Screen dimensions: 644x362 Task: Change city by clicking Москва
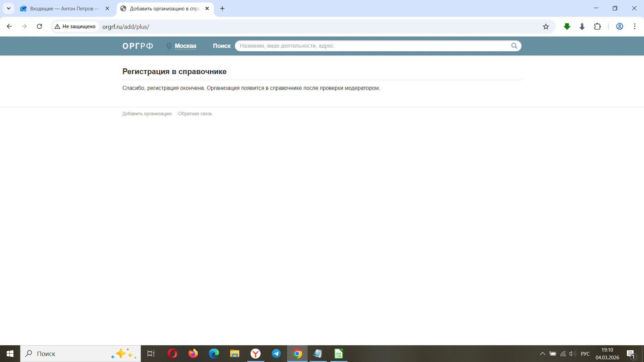click(185, 46)
